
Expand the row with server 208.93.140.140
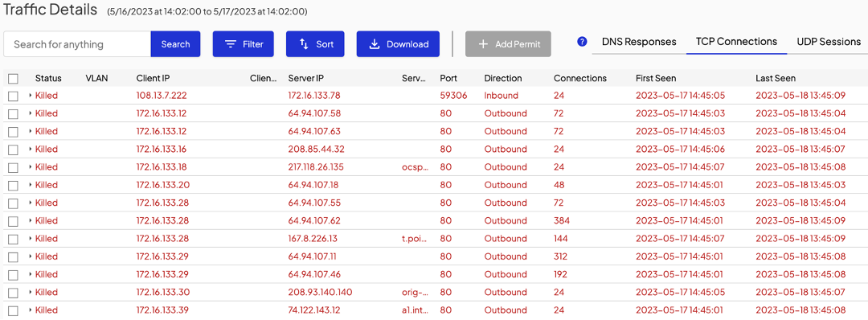30,292
